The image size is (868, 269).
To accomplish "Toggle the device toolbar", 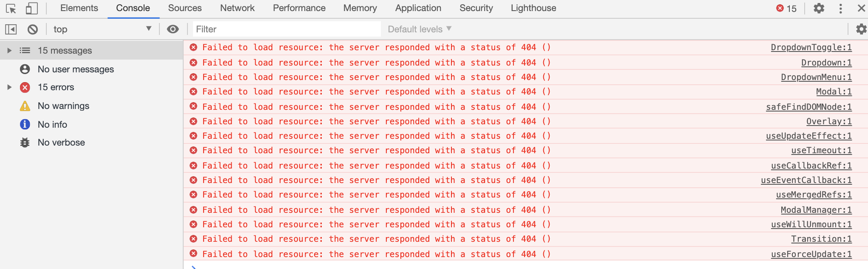I will tap(31, 8).
